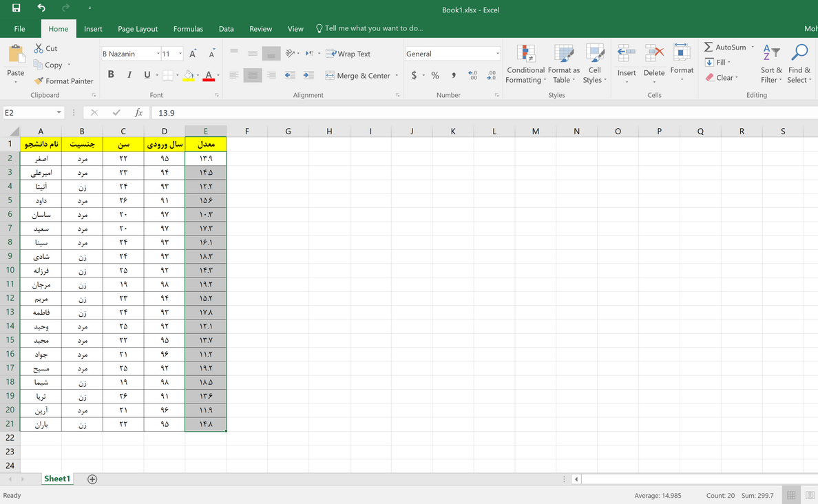Click the Increase Font Size icon
The width and height of the screenshot is (818, 504).
tap(193, 54)
